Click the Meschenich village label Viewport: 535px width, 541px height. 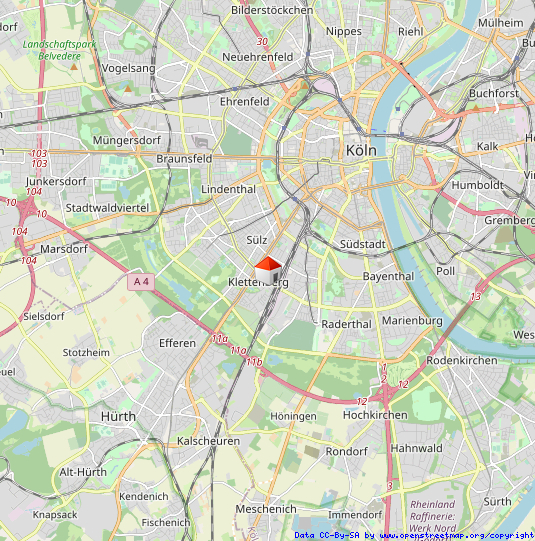(266, 509)
